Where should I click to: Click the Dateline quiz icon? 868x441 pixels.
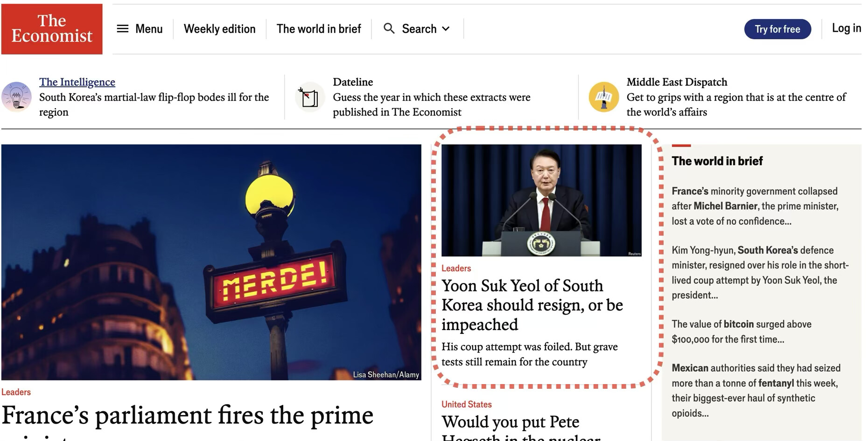[310, 97]
